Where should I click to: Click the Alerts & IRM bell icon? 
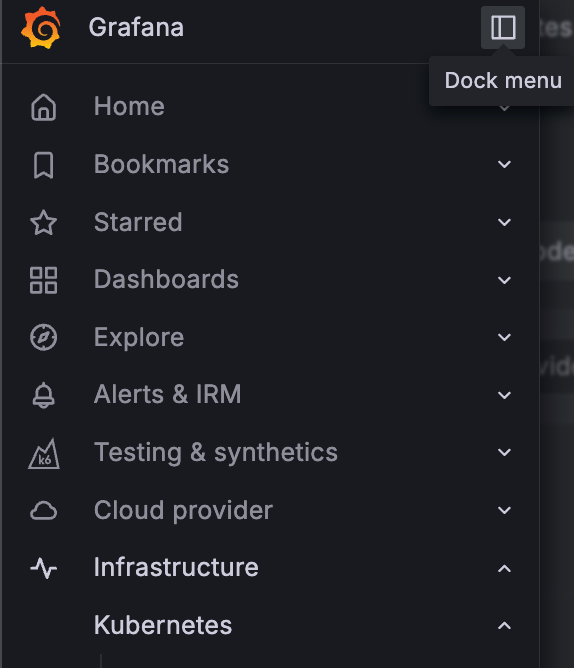click(43, 395)
